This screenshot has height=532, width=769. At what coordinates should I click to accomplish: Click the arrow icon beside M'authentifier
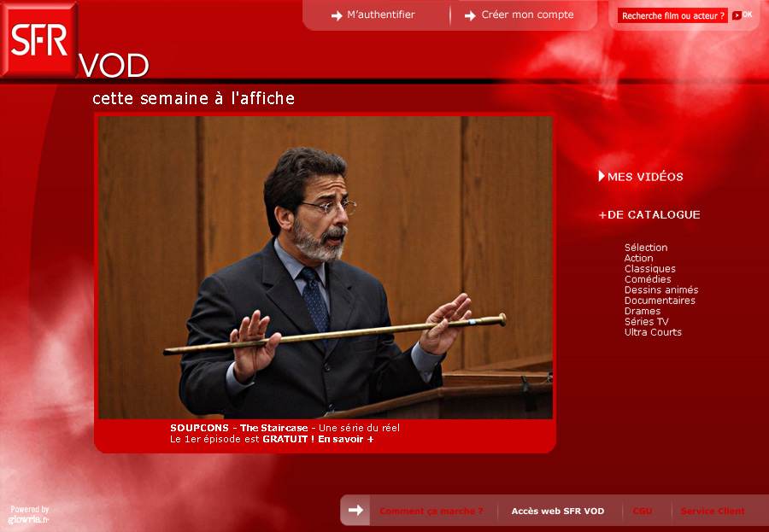pos(337,15)
